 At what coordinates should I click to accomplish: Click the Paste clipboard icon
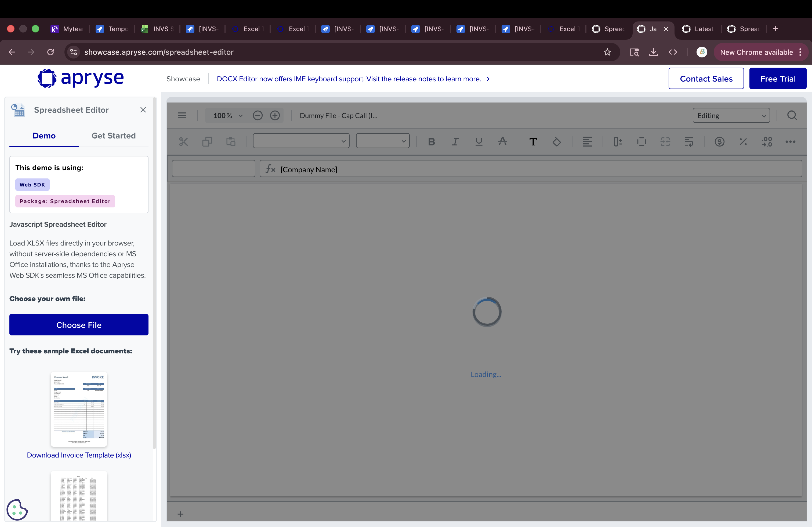231,141
